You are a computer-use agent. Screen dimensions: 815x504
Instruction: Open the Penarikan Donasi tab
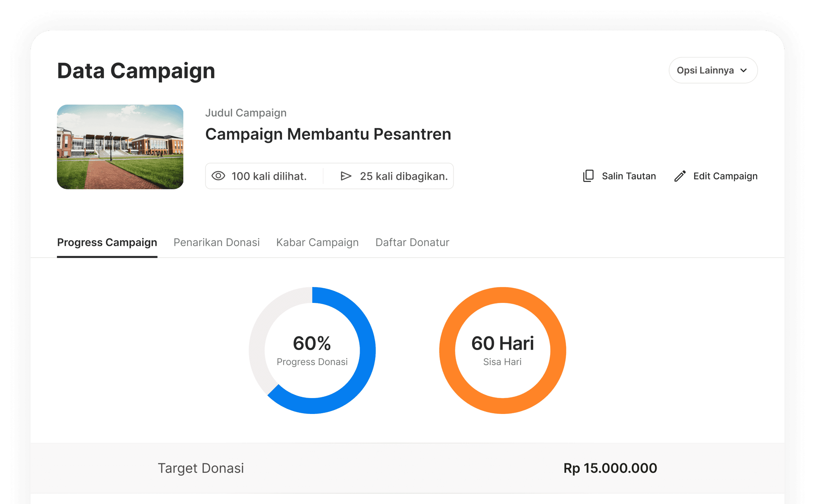216,242
